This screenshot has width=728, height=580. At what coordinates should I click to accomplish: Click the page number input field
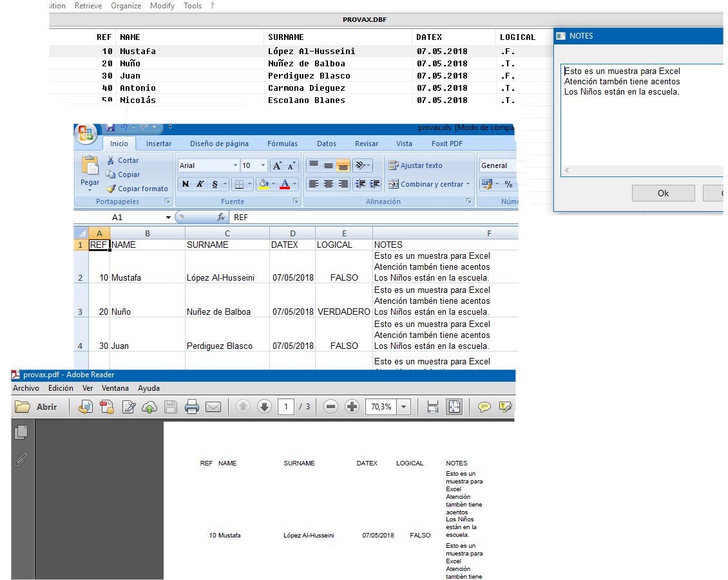pyautogui.click(x=286, y=407)
